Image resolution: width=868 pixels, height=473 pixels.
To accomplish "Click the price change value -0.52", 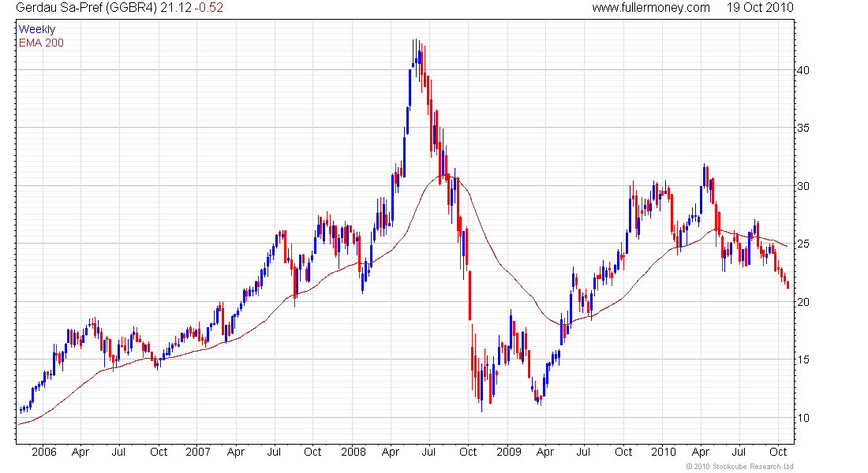I will click(208, 8).
